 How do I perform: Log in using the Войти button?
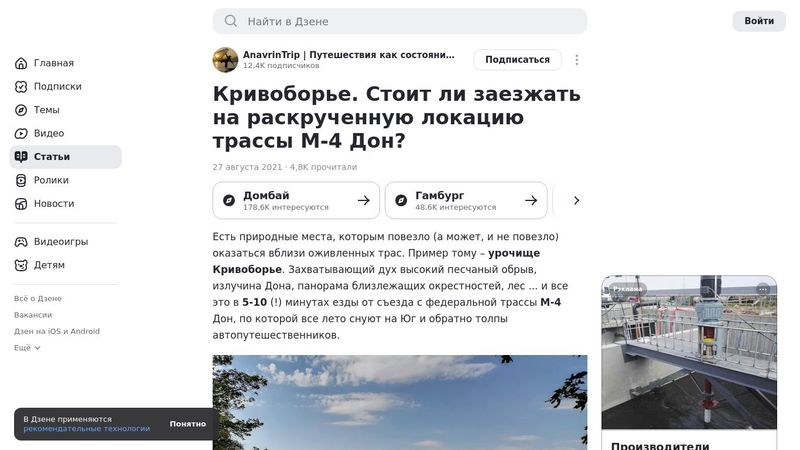click(x=759, y=21)
